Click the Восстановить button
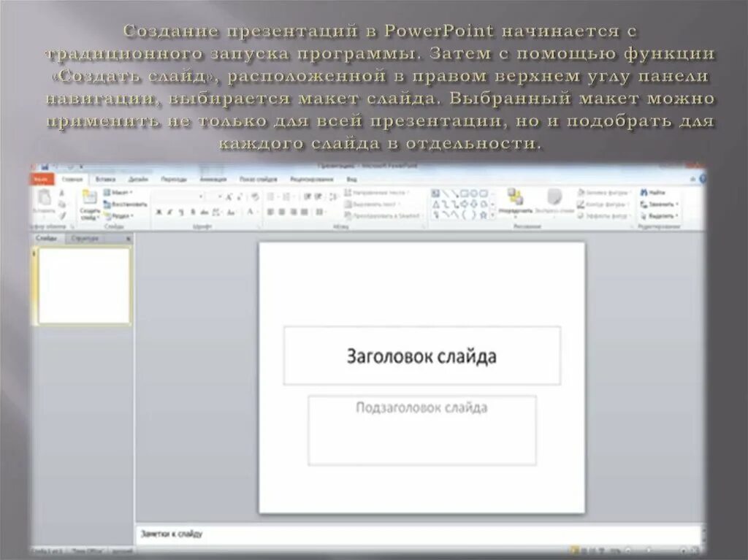Viewport: 748px width, 560px height. pyautogui.click(x=126, y=204)
